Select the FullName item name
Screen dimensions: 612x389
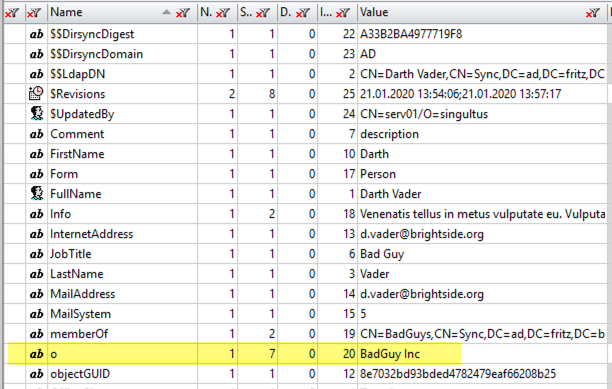76,194
